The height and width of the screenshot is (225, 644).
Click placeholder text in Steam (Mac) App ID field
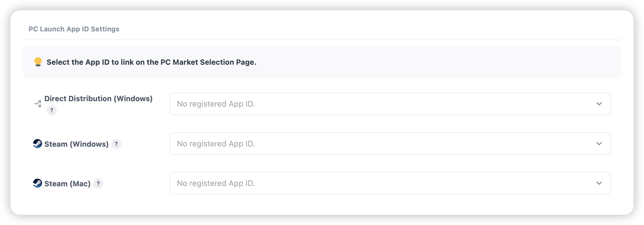(216, 183)
